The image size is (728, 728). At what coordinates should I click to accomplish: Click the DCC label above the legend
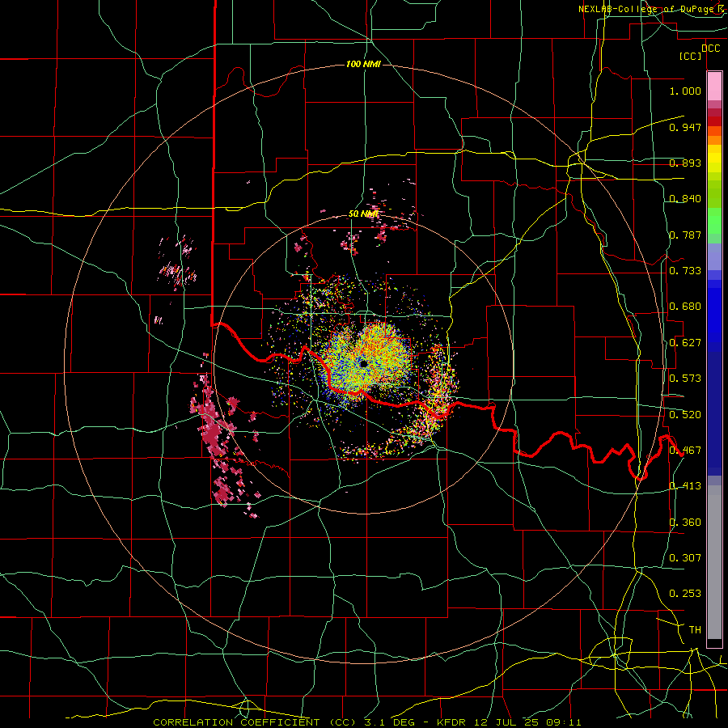click(710, 49)
